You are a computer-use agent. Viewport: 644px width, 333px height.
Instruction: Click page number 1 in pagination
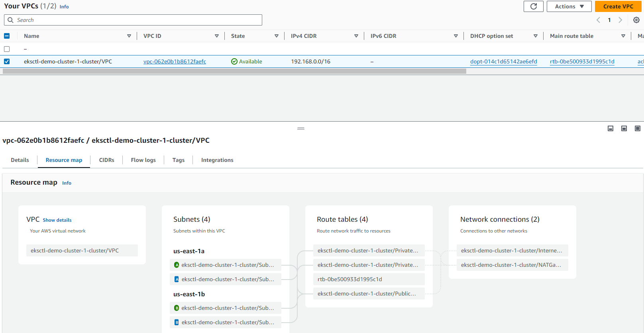[609, 20]
